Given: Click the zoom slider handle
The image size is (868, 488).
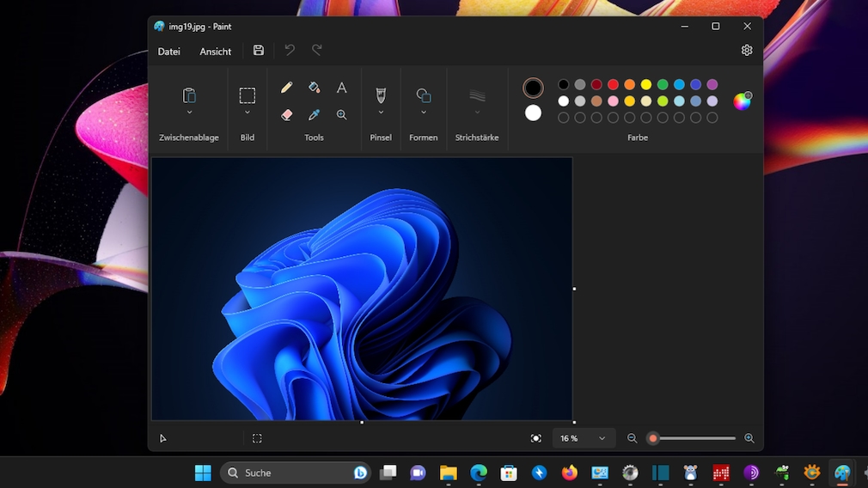Looking at the screenshot, I should tap(653, 438).
